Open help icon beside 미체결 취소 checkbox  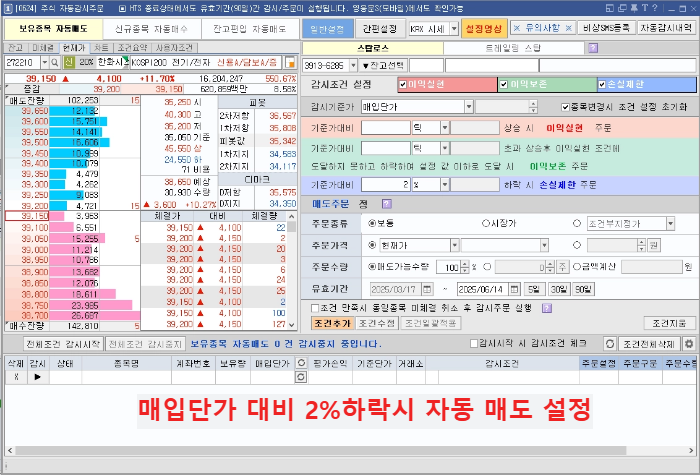(x=546, y=308)
